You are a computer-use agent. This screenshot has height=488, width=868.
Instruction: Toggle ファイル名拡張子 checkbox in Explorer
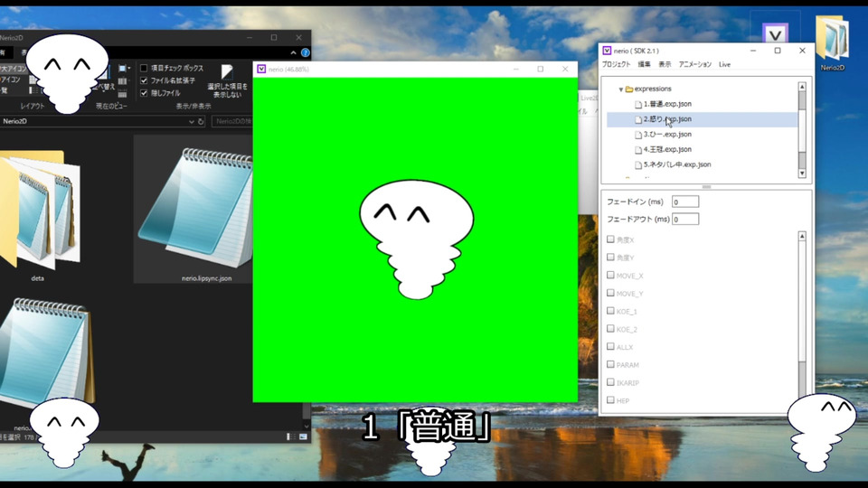144,80
